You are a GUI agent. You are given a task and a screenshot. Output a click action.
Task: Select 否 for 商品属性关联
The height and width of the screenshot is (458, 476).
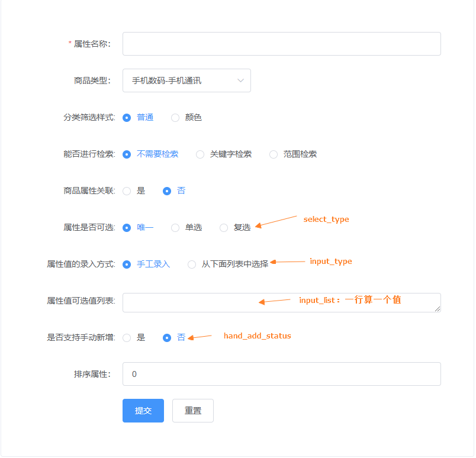[167, 191]
